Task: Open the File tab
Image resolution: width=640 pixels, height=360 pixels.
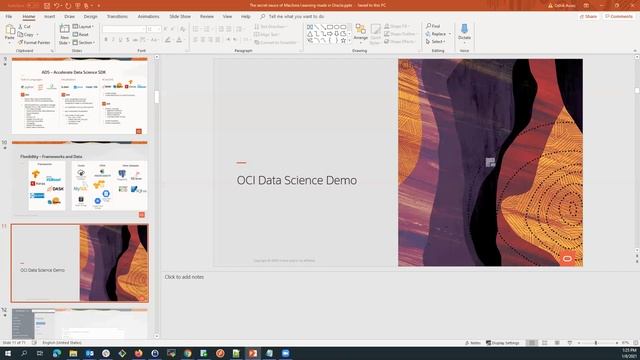Action: pyautogui.click(x=9, y=16)
